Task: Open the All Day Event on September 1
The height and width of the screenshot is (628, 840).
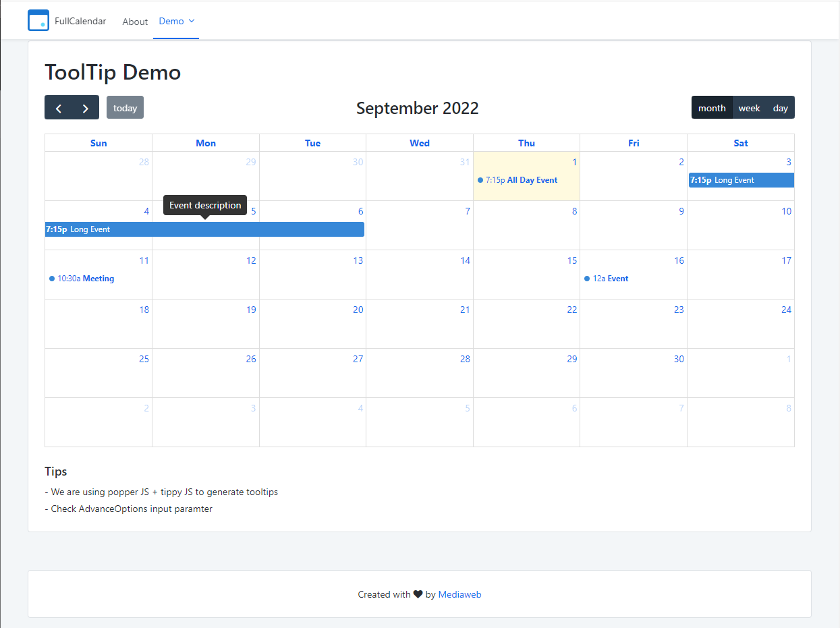Action: (526, 180)
